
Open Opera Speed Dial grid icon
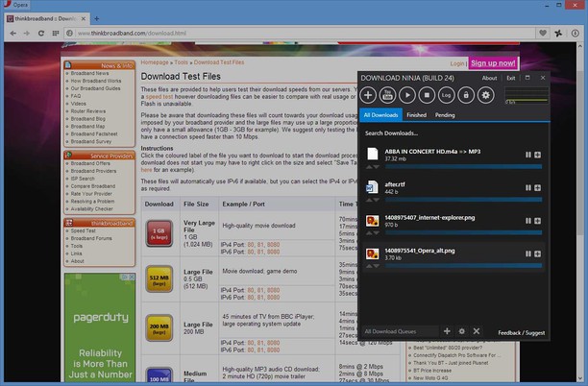pyautogui.click(x=56, y=33)
